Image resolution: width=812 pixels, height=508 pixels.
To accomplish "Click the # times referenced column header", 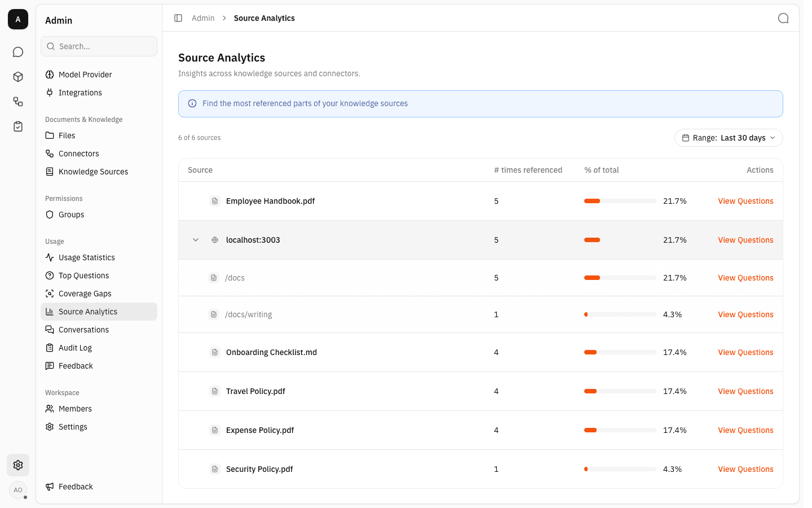I will [528, 170].
